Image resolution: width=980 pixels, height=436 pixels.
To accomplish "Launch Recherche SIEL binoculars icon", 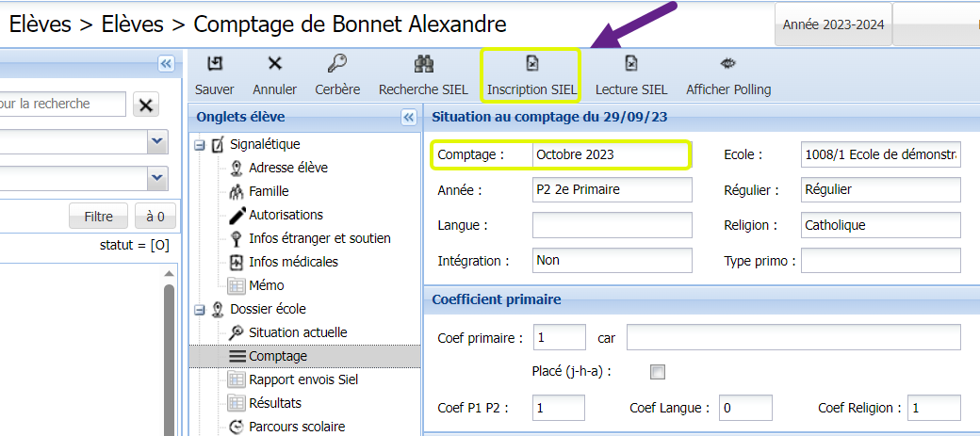I will coord(423,64).
